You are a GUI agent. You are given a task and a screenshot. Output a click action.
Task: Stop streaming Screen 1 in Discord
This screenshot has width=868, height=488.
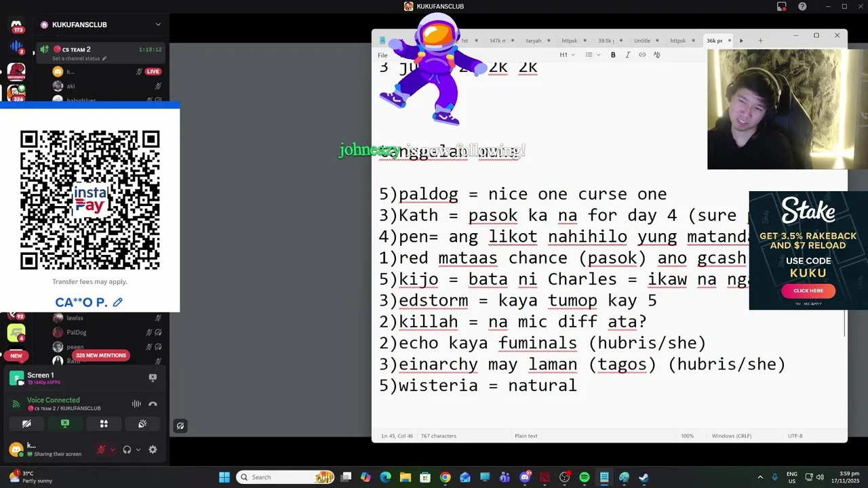coord(153,378)
